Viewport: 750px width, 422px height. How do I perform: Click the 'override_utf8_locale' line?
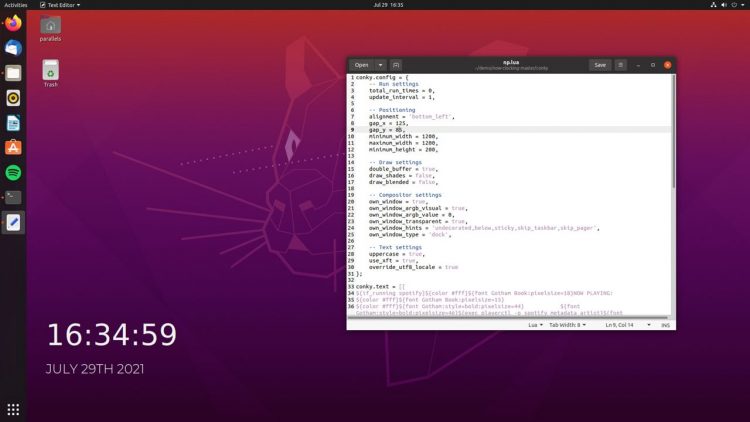[413, 267]
